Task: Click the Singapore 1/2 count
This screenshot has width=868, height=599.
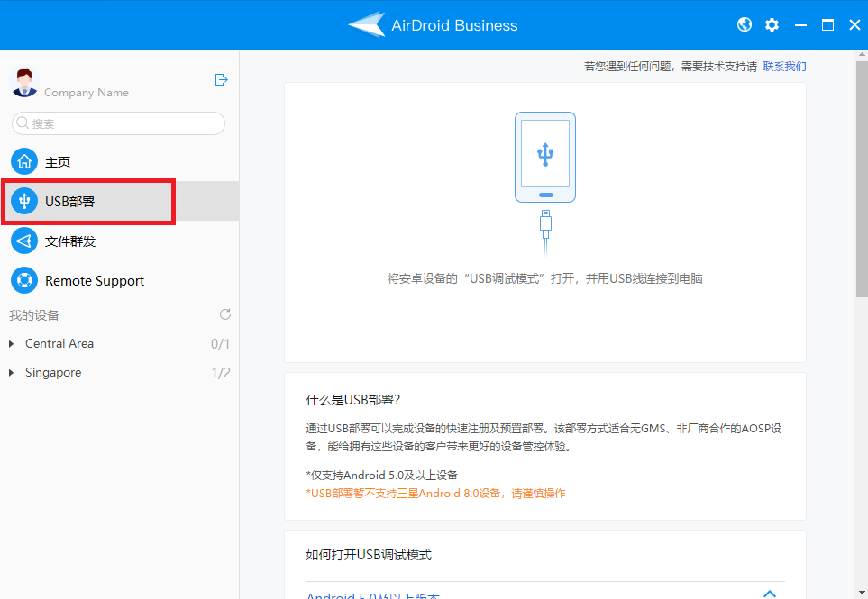Action: (x=221, y=373)
